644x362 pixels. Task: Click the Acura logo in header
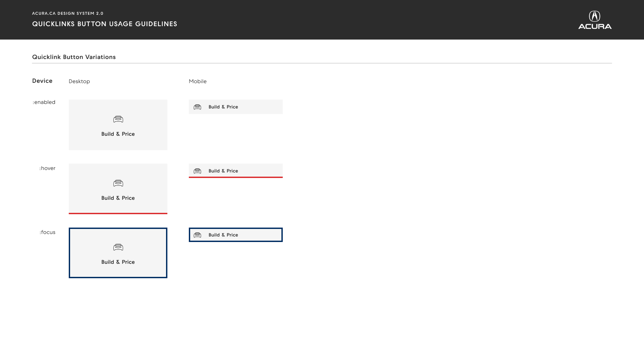[595, 20]
